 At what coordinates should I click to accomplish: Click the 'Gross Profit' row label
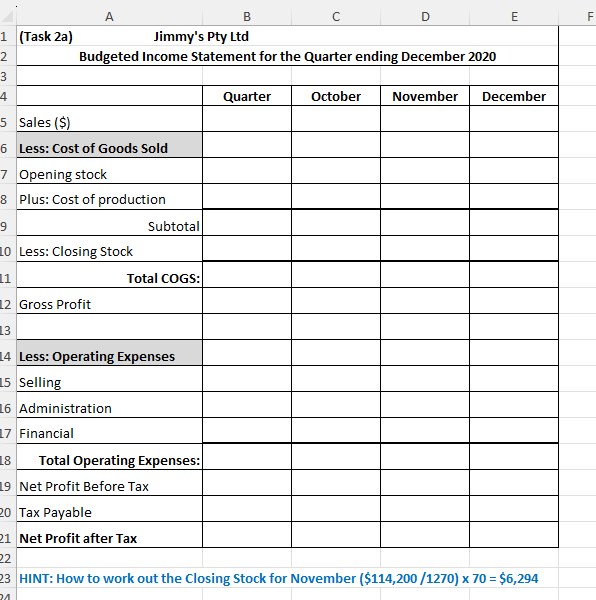pos(55,304)
